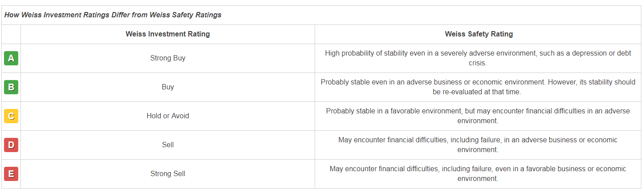644x193 pixels.
Task: Select the Weiss Investment Rating column header
Action: click(x=168, y=34)
